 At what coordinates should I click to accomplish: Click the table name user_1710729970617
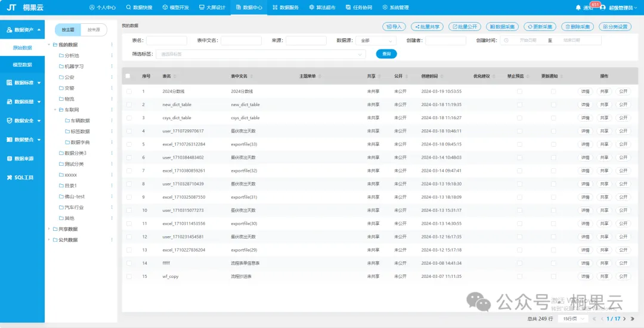[183, 131]
